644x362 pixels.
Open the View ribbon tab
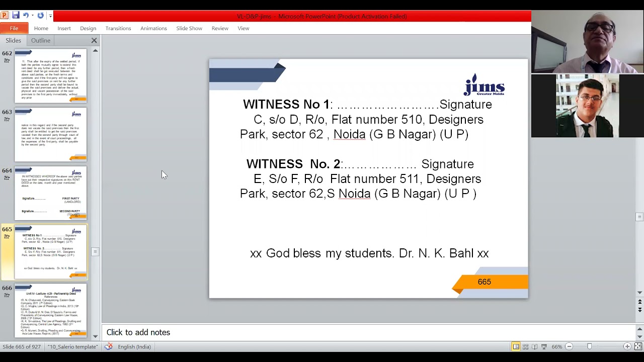coord(244,28)
